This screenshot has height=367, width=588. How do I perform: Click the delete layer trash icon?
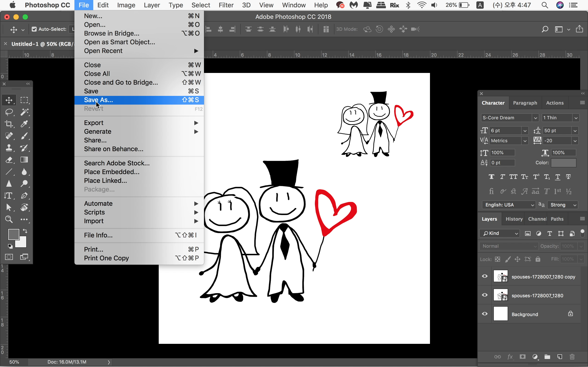pyautogui.click(x=572, y=356)
